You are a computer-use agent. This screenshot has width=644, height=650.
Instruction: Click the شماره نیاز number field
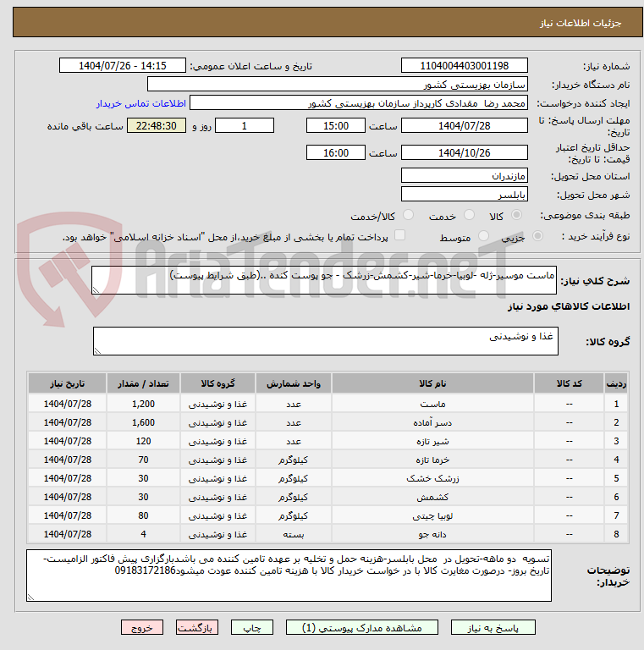point(464,65)
